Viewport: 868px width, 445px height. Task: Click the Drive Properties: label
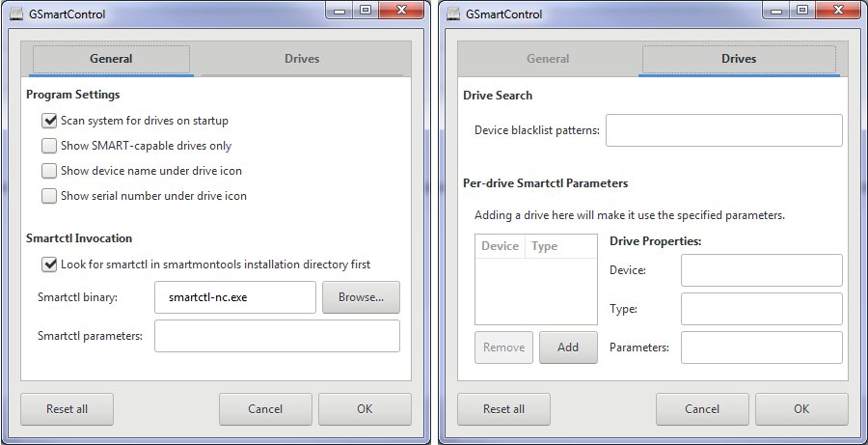coord(656,241)
